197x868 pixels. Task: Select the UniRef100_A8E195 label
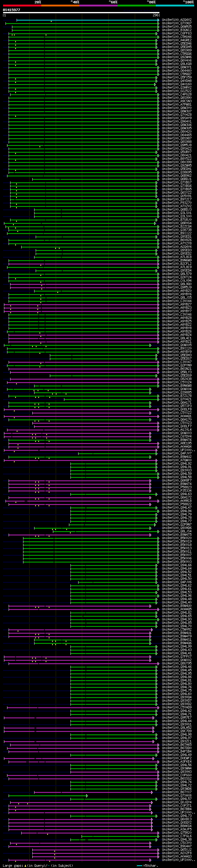(x=177, y=443)
